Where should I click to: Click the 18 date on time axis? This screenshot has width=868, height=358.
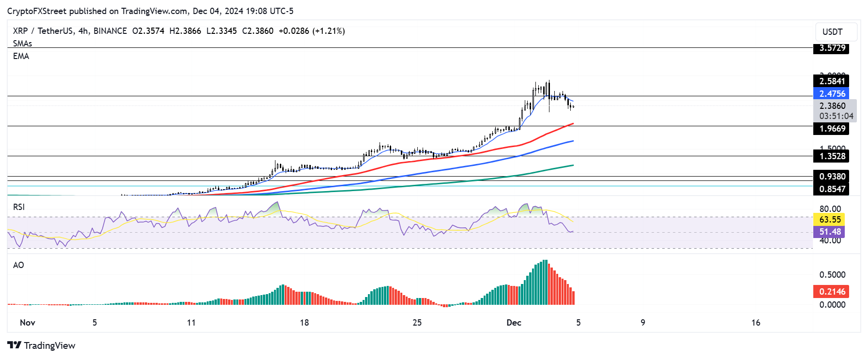[304, 323]
